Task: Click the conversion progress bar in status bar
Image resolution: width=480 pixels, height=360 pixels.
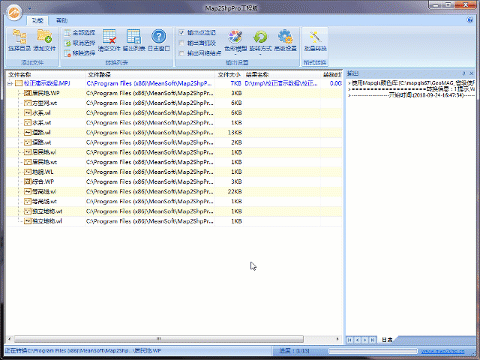Action: tap(373, 351)
